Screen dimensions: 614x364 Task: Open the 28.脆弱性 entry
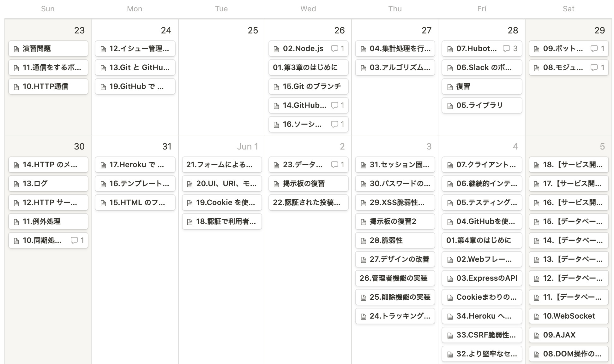[x=395, y=240]
